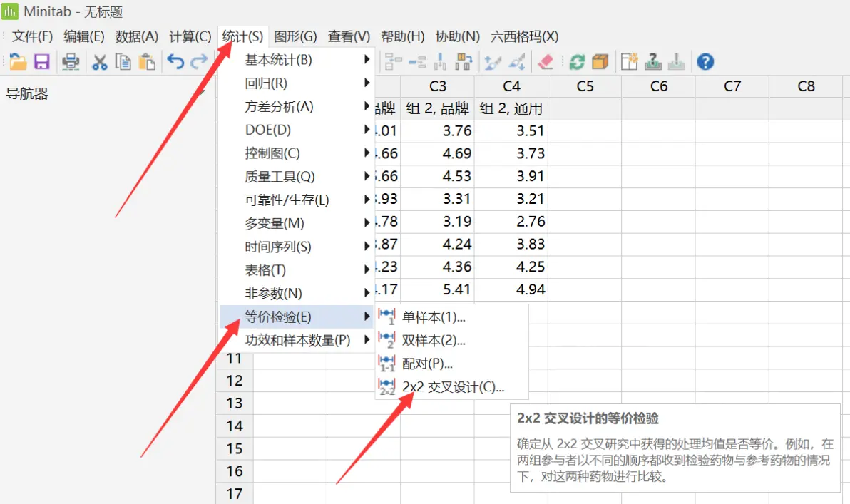Open the 文件(F) menu
The width and height of the screenshot is (850, 504).
(33, 36)
